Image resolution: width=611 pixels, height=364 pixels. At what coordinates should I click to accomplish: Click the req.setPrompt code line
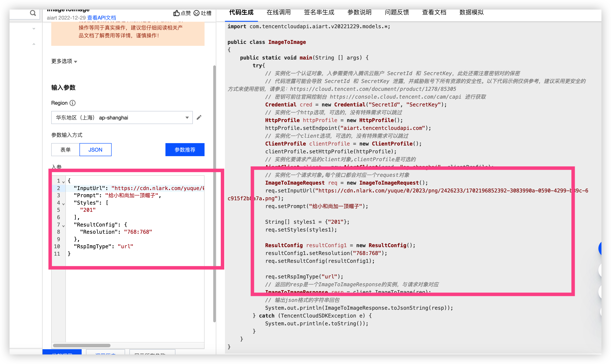(x=317, y=206)
